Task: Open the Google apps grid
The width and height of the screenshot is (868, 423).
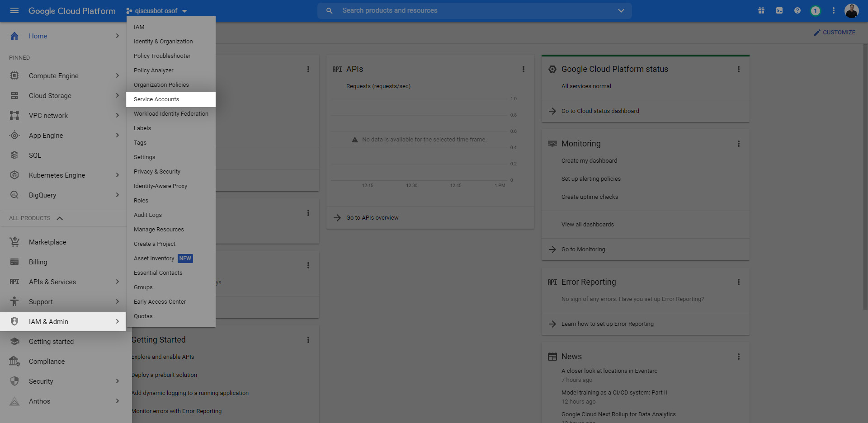Action: click(761, 10)
